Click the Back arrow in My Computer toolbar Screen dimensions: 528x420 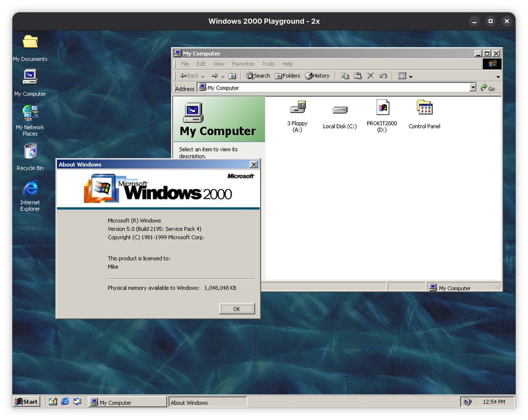coord(190,76)
